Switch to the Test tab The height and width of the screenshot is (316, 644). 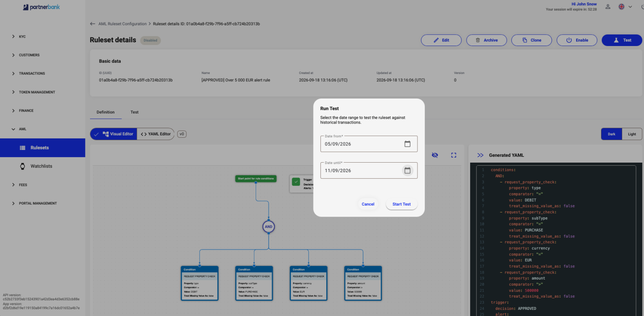click(135, 112)
